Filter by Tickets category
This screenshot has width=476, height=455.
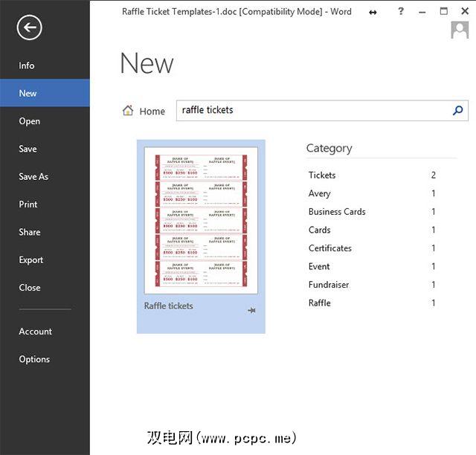click(322, 175)
